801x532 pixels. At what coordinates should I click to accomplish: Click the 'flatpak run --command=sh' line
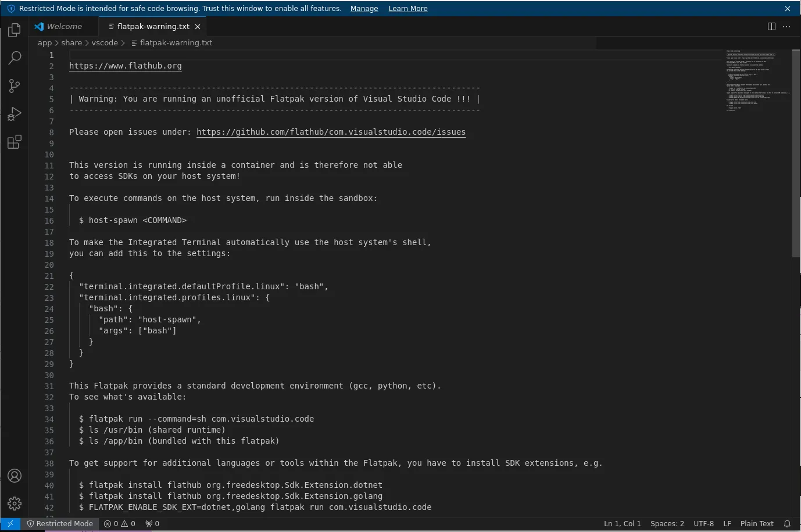pos(196,419)
